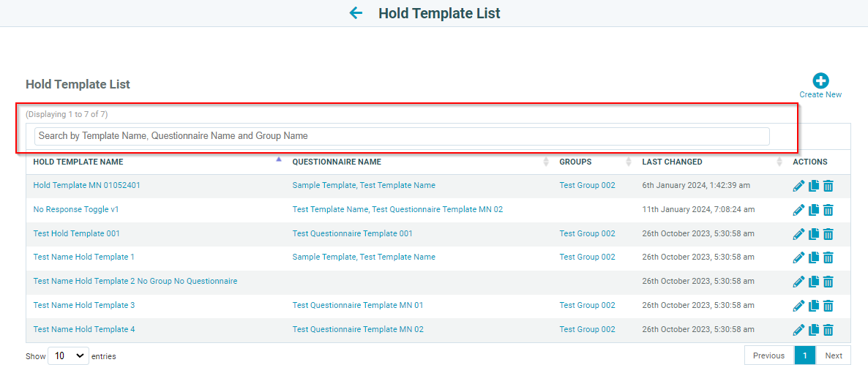The height and width of the screenshot is (365, 868).
Task: Click the back arrow beside Hold Template List
Action: pos(356,12)
